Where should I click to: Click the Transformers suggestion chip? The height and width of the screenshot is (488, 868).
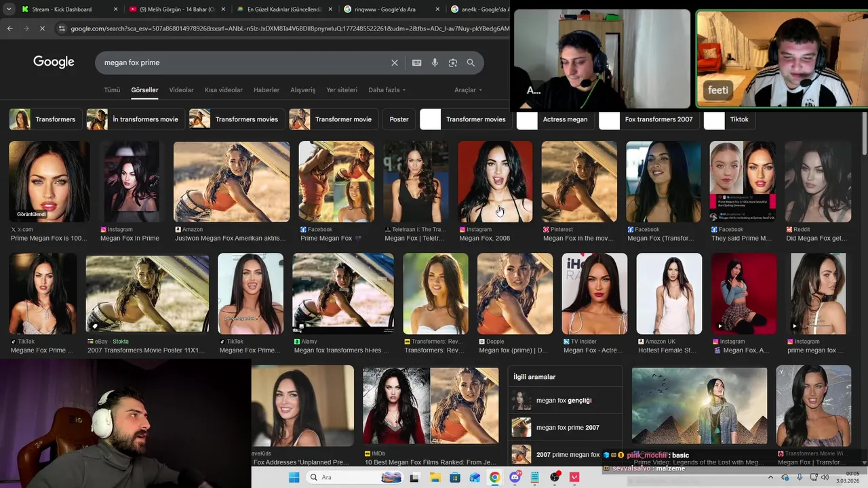(45, 119)
